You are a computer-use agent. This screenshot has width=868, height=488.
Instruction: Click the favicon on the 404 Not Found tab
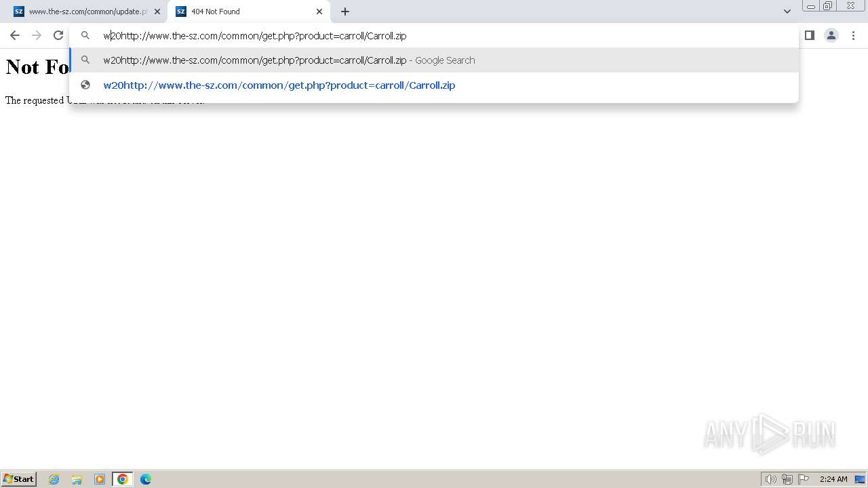(181, 12)
